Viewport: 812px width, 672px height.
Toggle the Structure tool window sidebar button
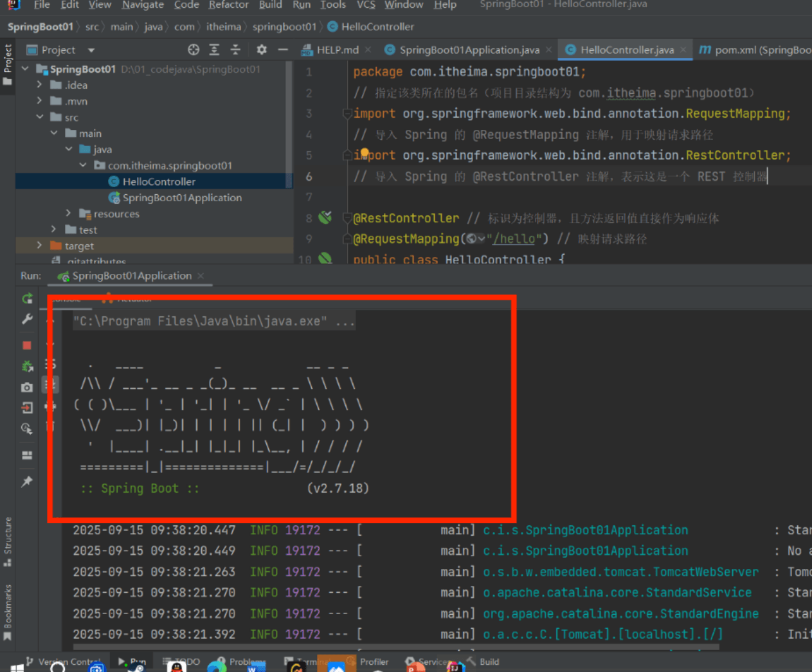(8, 541)
